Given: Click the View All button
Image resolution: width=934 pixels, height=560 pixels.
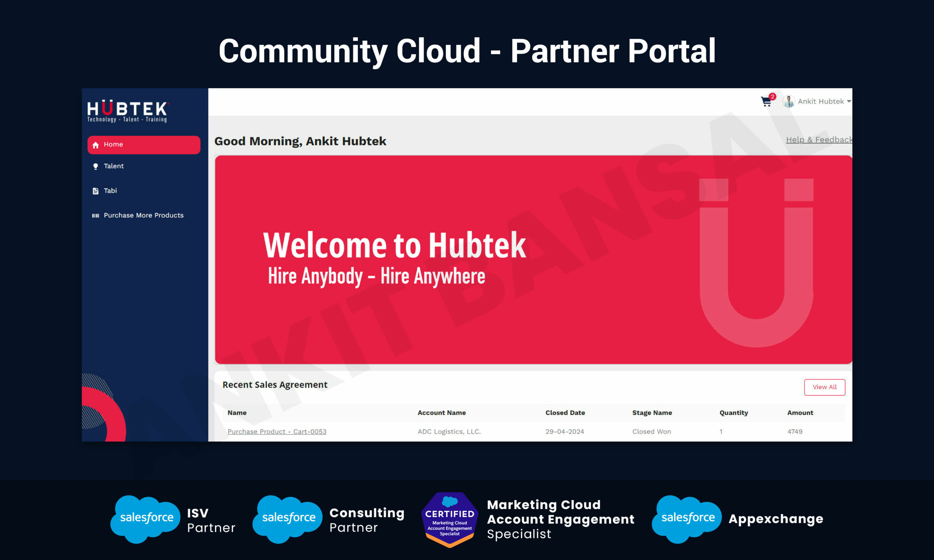Looking at the screenshot, I should 825,387.
